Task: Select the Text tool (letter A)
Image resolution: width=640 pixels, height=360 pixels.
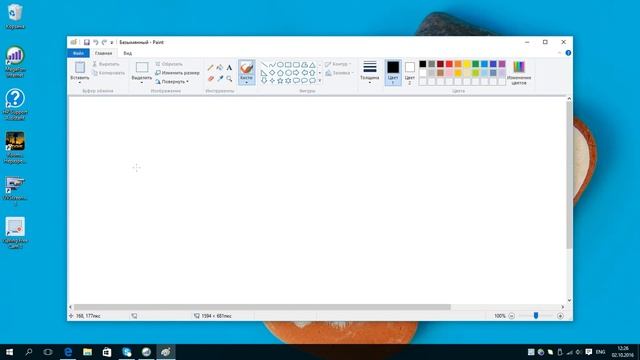Action: (x=229, y=68)
